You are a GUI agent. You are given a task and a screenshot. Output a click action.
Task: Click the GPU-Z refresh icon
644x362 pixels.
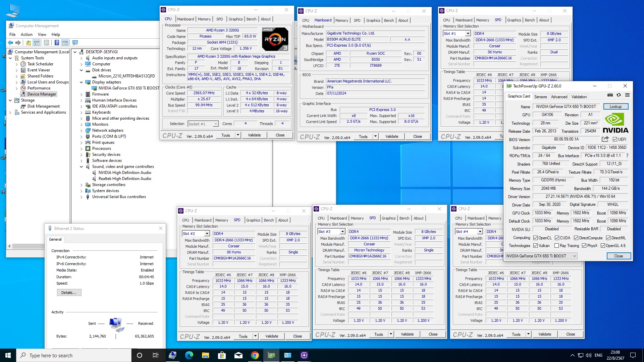[619, 95]
